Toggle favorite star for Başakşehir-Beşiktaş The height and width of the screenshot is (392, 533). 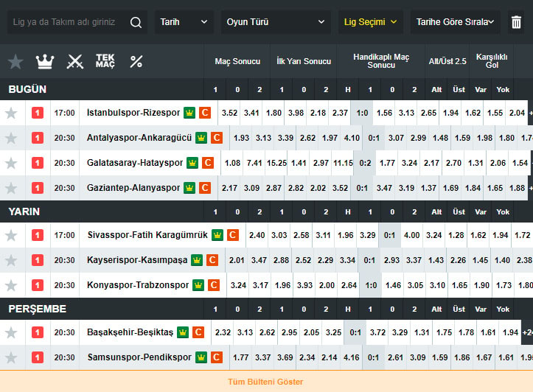click(x=11, y=332)
